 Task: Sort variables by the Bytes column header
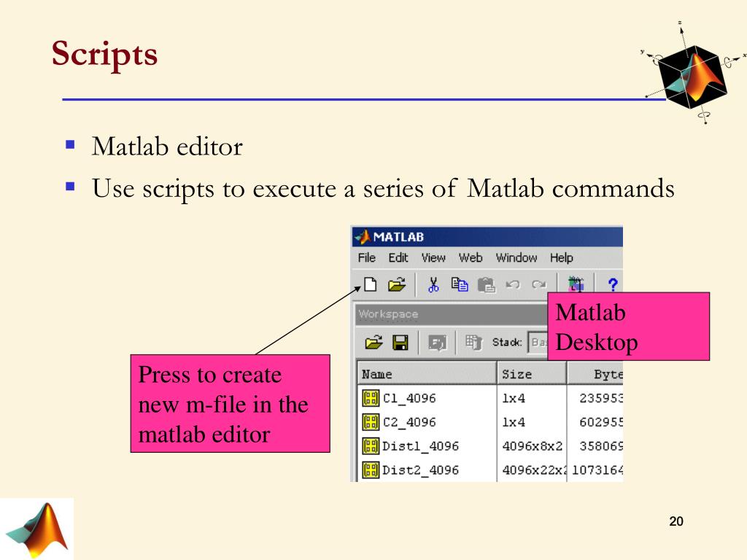click(x=595, y=374)
